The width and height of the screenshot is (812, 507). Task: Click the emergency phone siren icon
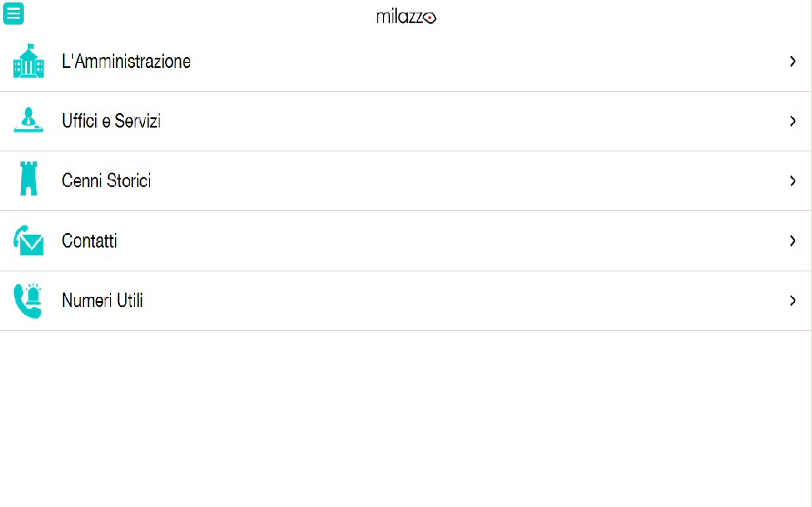coord(28,300)
